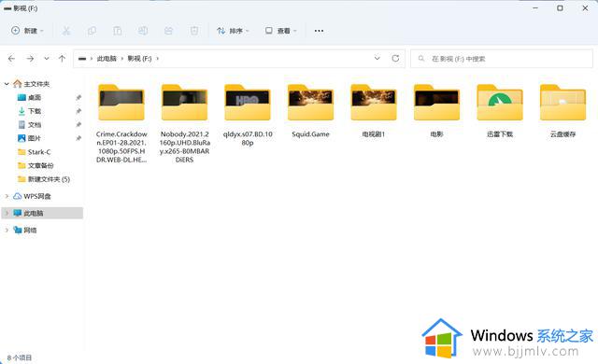
Task: Expand the address bar history dropdown
Action: pyautogui.click(x=377, y=58)
